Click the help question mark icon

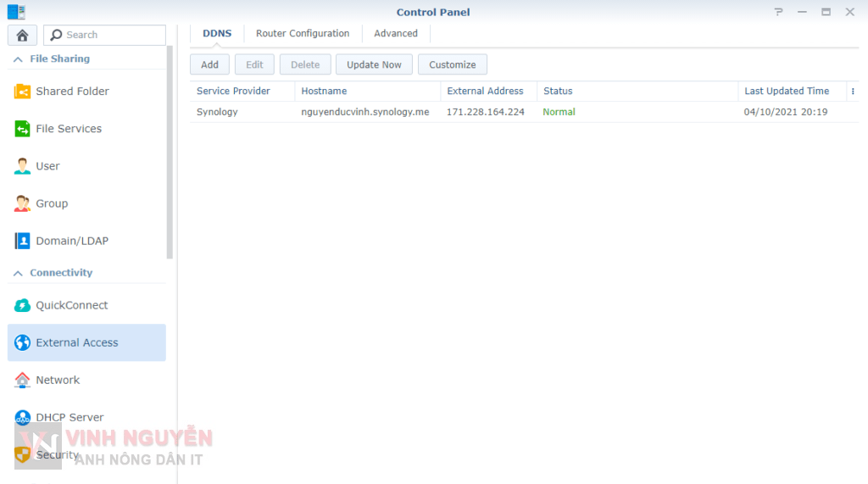click(779, 12)
